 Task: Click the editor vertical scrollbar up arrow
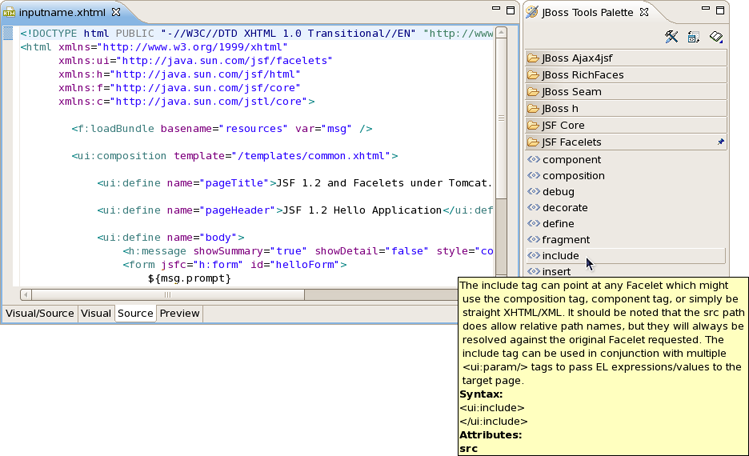501,32
